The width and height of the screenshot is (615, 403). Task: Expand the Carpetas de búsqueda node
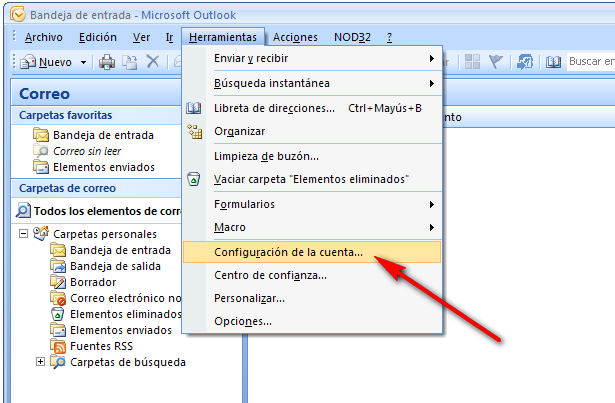40,361
